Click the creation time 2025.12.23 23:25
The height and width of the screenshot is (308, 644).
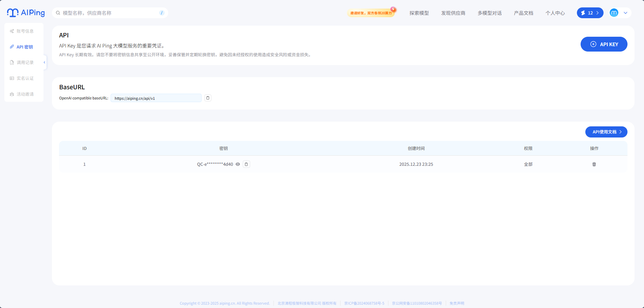tap(416, 164)
